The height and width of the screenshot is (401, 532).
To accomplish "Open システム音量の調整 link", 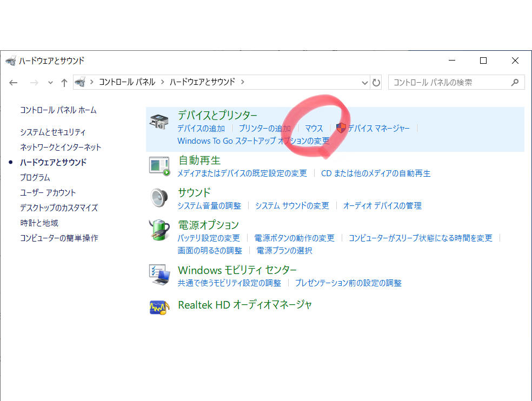I will (209, 205).
